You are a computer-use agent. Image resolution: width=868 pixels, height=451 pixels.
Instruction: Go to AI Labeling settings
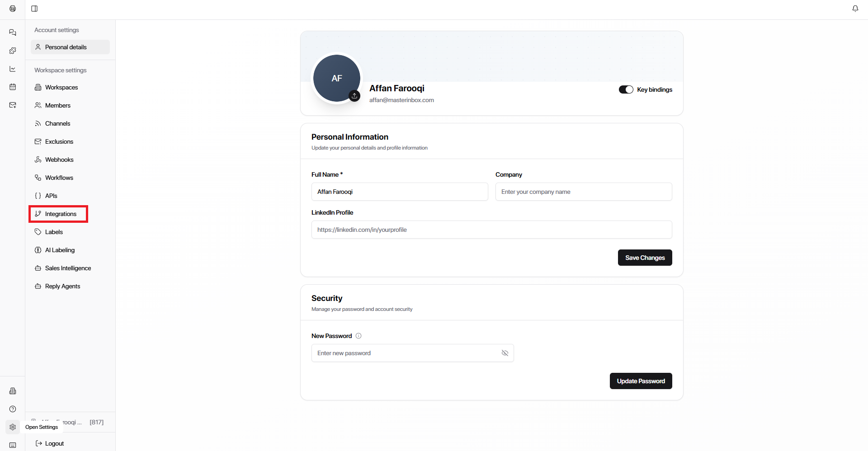click(60, 250)
